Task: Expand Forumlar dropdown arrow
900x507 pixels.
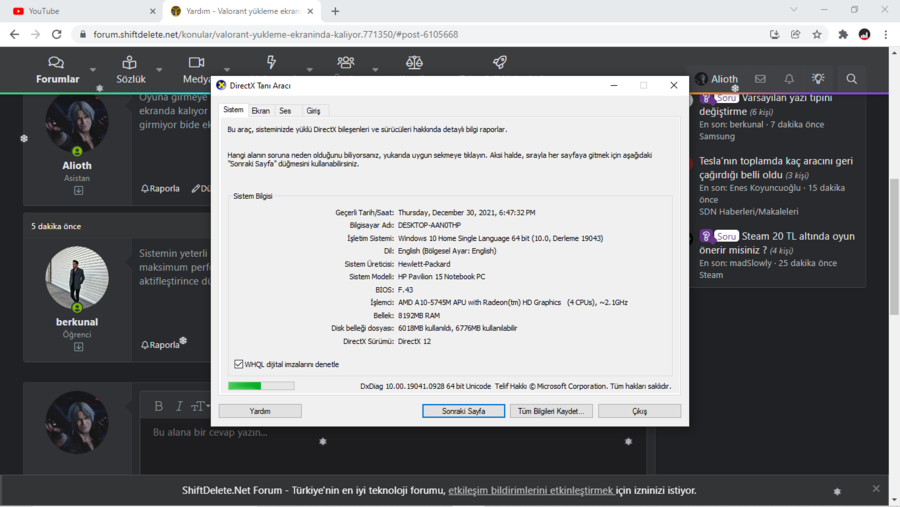Action: [92, 70]
